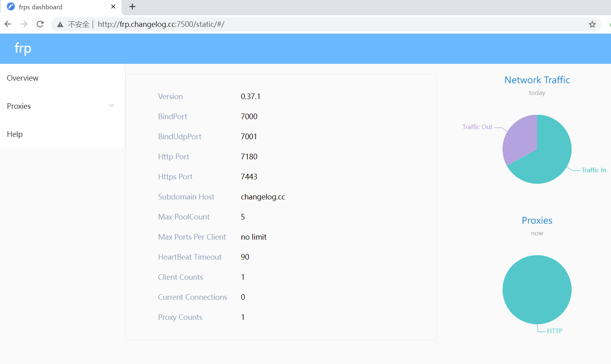This screenshot has height=364, width=611.
Task: Expand the Proxies menu chevron
Action: click(x=112, y=106)
